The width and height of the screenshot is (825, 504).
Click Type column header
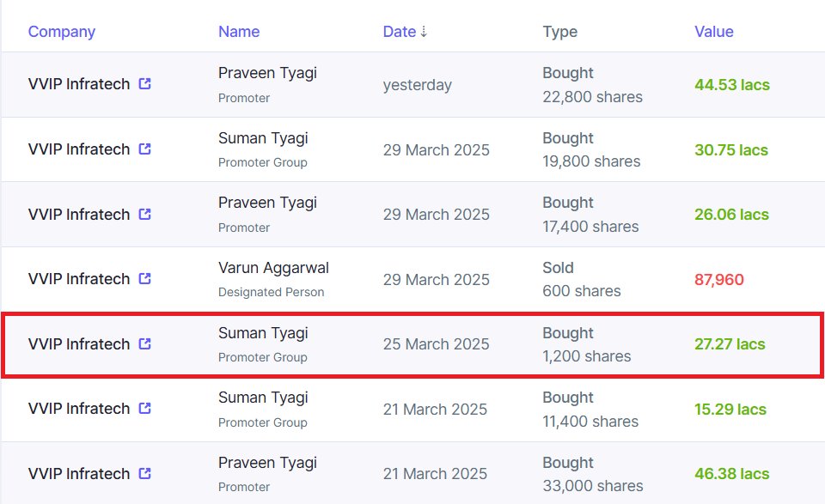pos(559,32)
